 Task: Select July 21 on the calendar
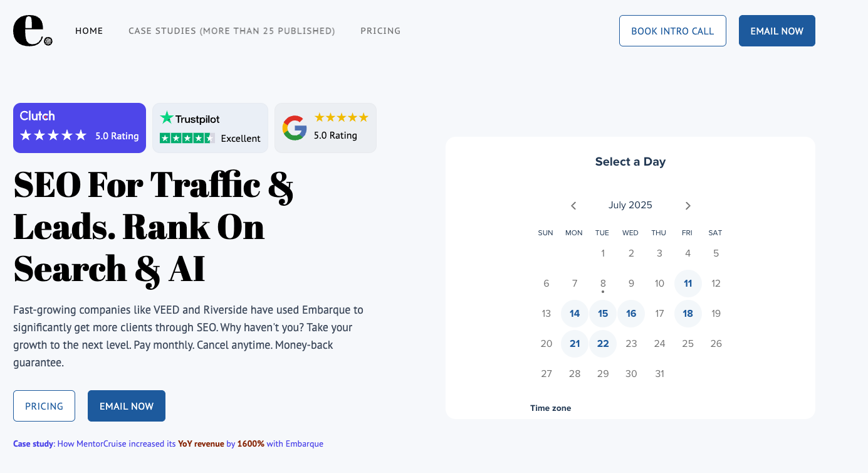[575, 344]
